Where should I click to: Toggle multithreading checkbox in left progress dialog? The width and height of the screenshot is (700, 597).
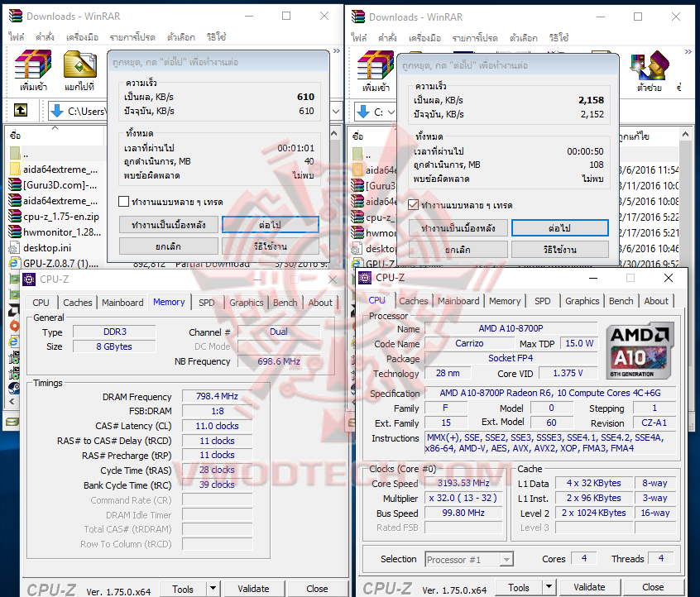[123, 202]
